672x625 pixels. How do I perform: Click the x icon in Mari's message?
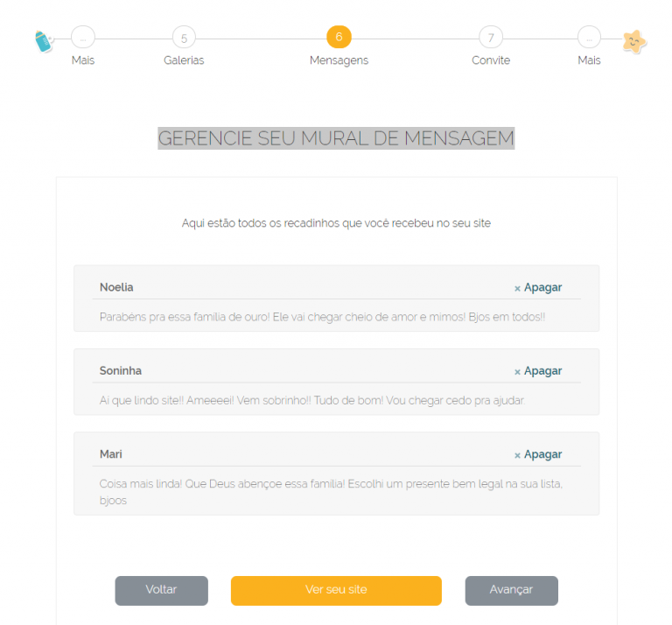coord(517,455)
